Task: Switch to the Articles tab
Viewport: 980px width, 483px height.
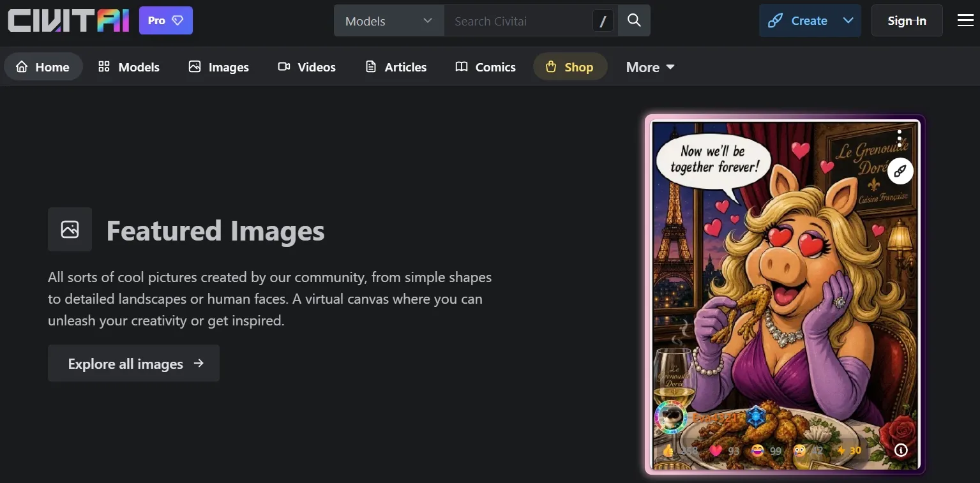Action: coord(396,67)
